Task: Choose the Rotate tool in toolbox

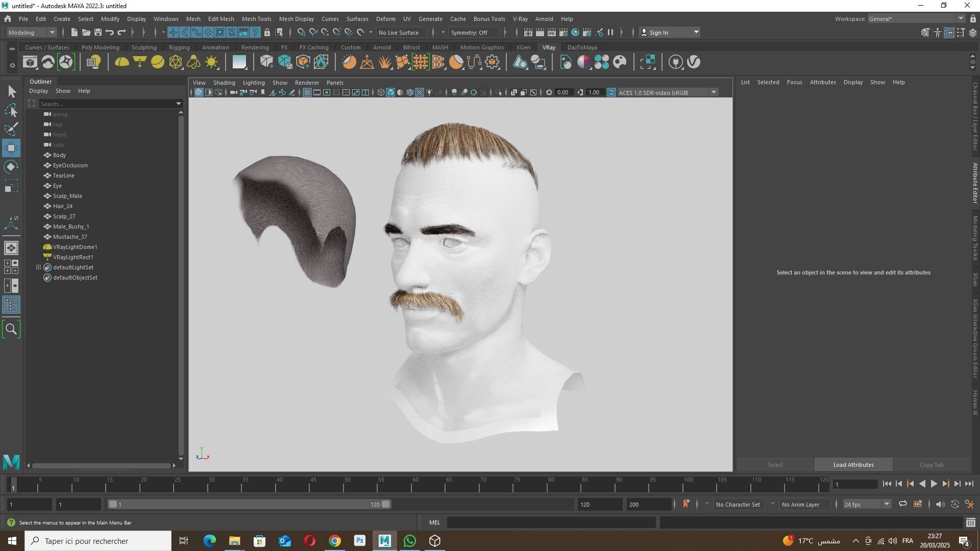Action: [x=11, y=167]
